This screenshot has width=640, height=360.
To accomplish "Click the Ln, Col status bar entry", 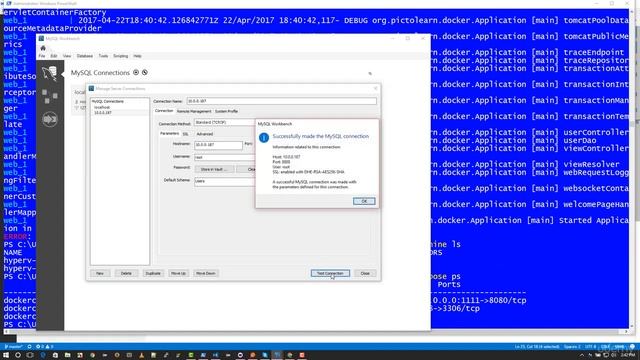I will click(536, 347).
